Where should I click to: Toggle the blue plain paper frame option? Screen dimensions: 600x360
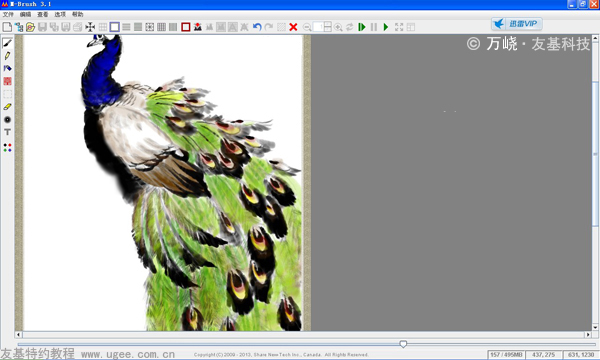(114, 27)
